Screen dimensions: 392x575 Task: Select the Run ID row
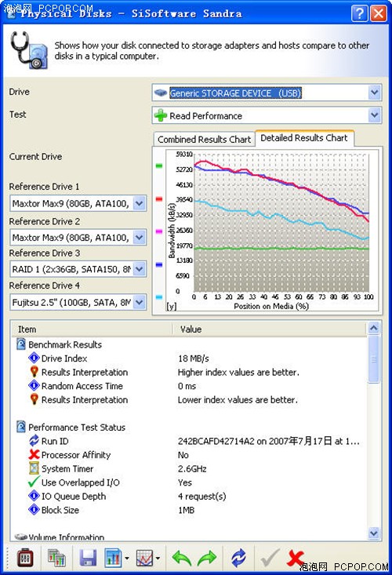[189, 441]
